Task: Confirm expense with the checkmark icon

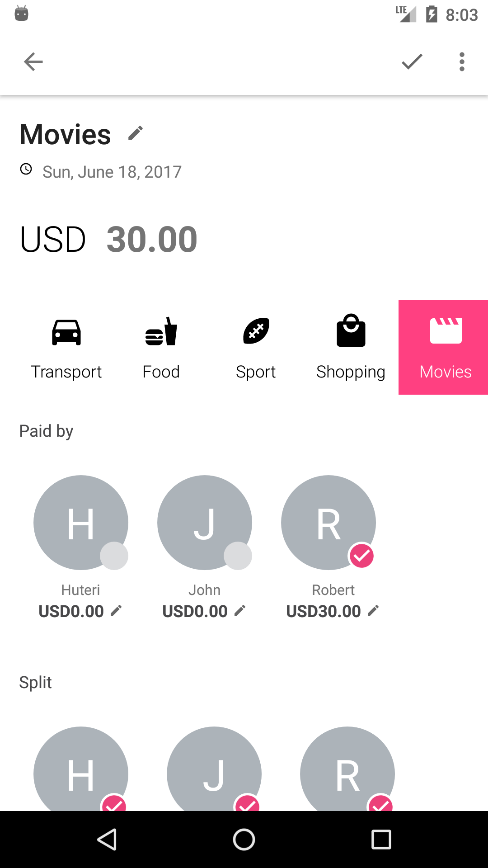Action: 412,61
